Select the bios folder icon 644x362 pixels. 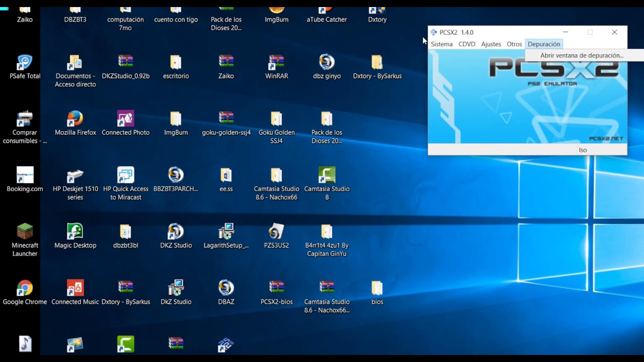(377, 293)
